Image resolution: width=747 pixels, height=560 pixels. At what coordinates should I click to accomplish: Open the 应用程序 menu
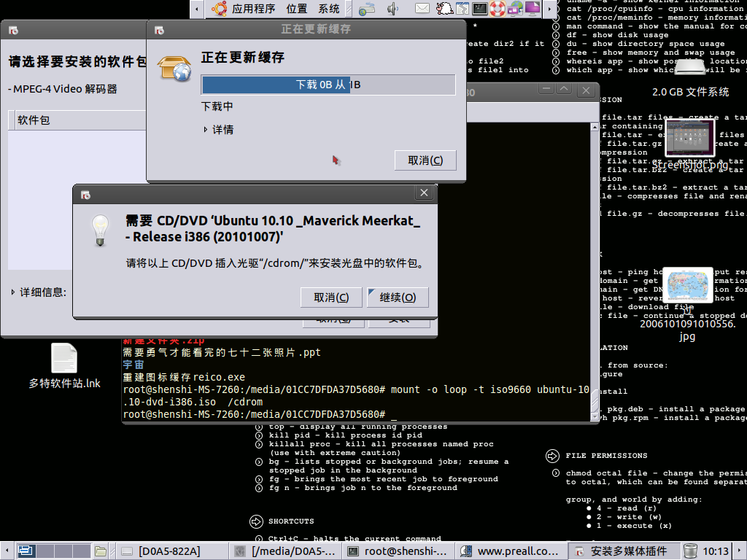click(x=253, y=9)
